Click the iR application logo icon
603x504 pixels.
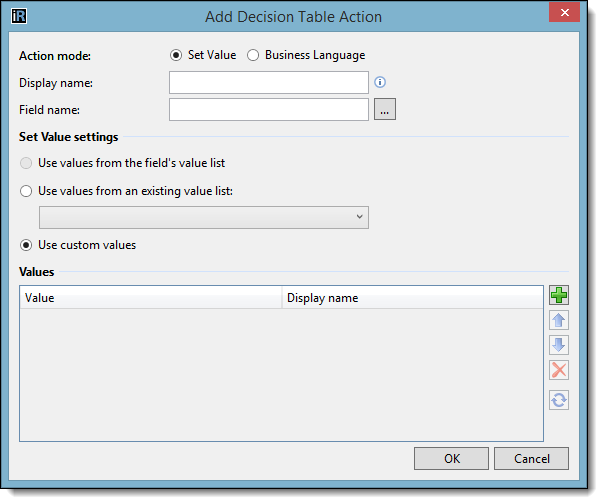pos(19,16)
